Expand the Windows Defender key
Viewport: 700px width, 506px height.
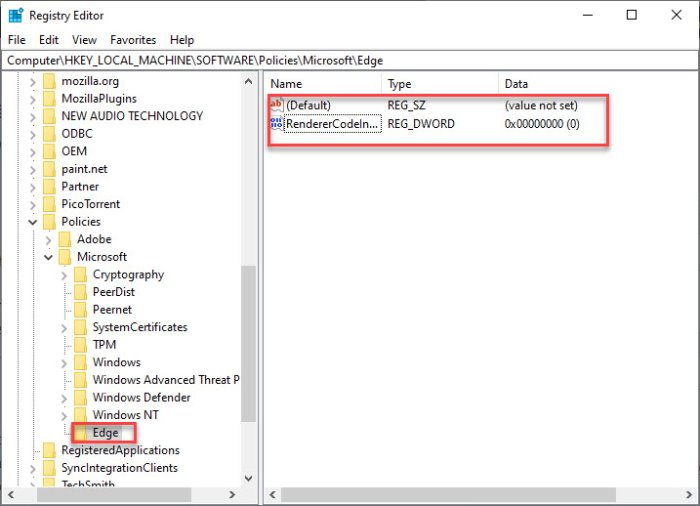64,398
